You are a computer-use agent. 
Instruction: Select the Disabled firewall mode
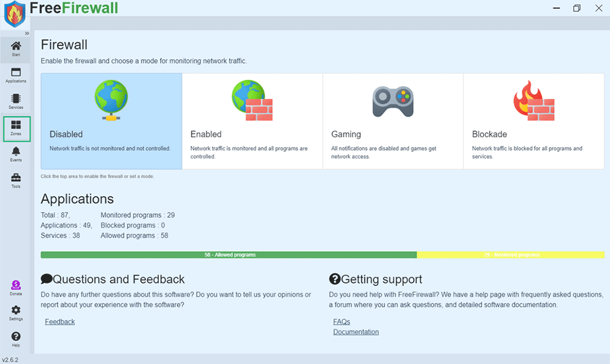(111, 122)
